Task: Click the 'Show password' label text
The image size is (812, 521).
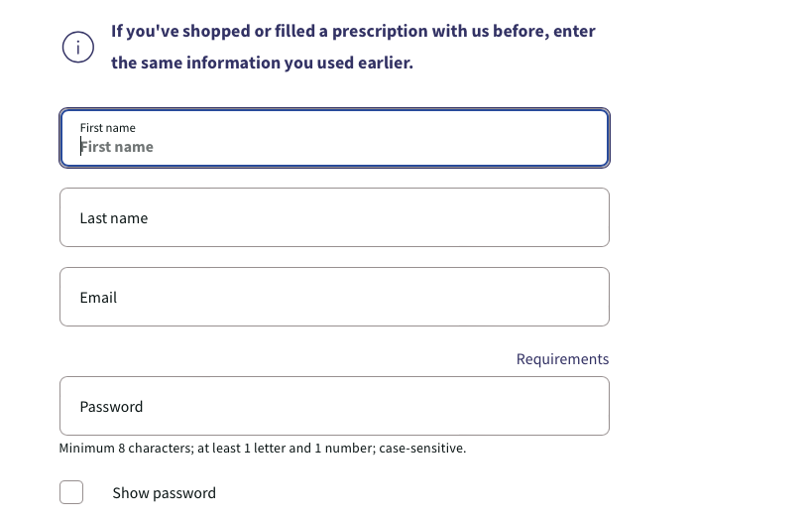Action: 164,493
